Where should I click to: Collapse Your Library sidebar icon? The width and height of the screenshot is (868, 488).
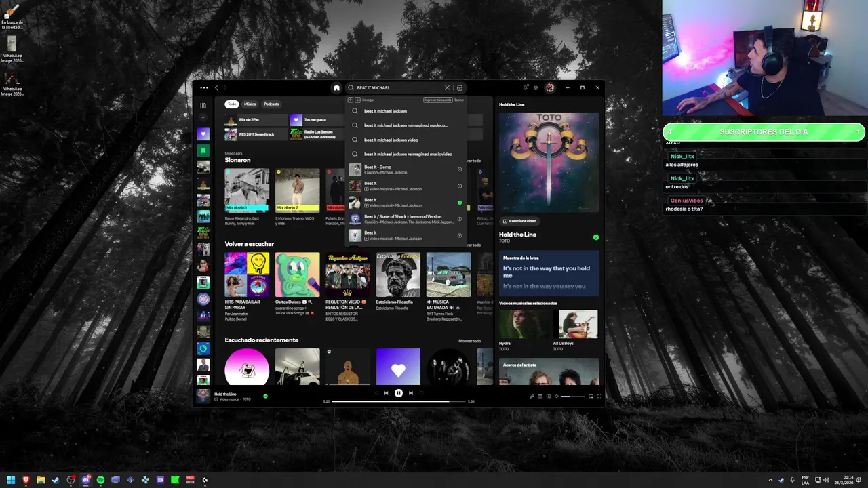tap(203, 105)
